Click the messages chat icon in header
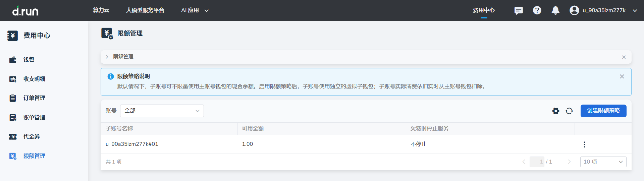The image size is (644, 181). click(x=519, y=10)
